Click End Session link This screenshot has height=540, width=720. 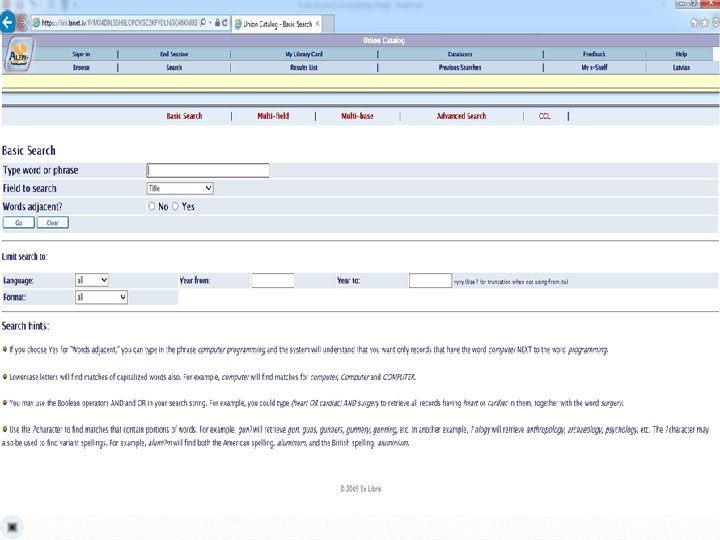[174, 54]
